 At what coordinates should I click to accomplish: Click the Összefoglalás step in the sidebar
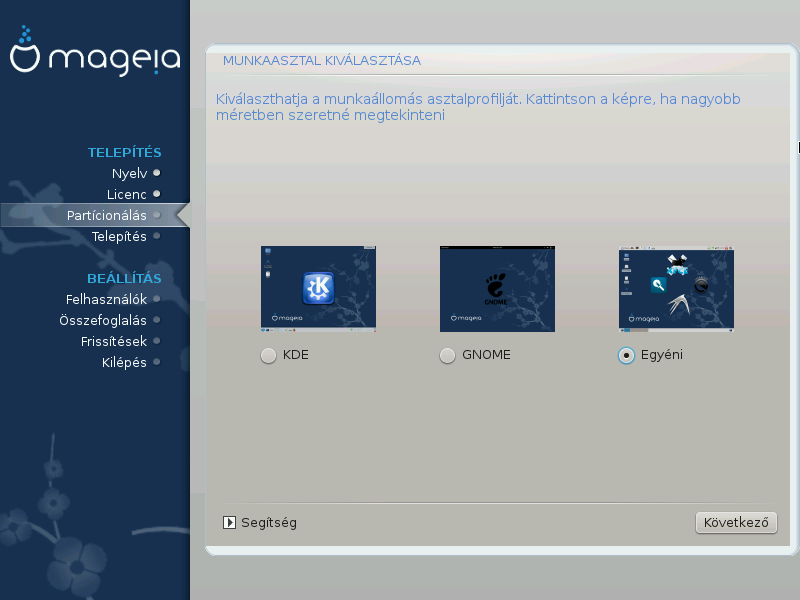[x=103, y=320]
